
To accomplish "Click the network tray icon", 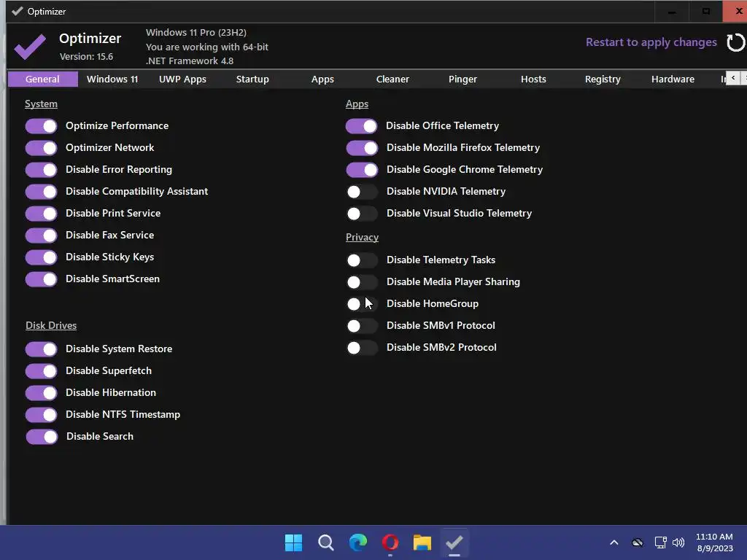I will pos(660,542).
